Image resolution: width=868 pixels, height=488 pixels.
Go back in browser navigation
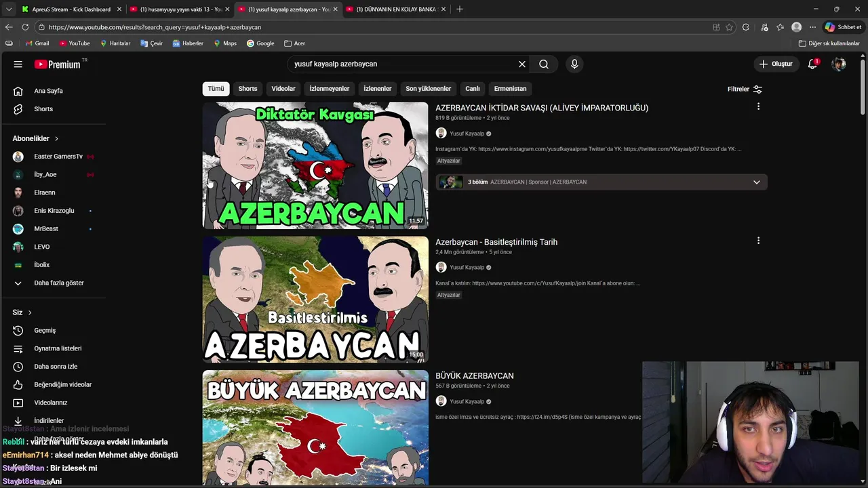point(9,27)
